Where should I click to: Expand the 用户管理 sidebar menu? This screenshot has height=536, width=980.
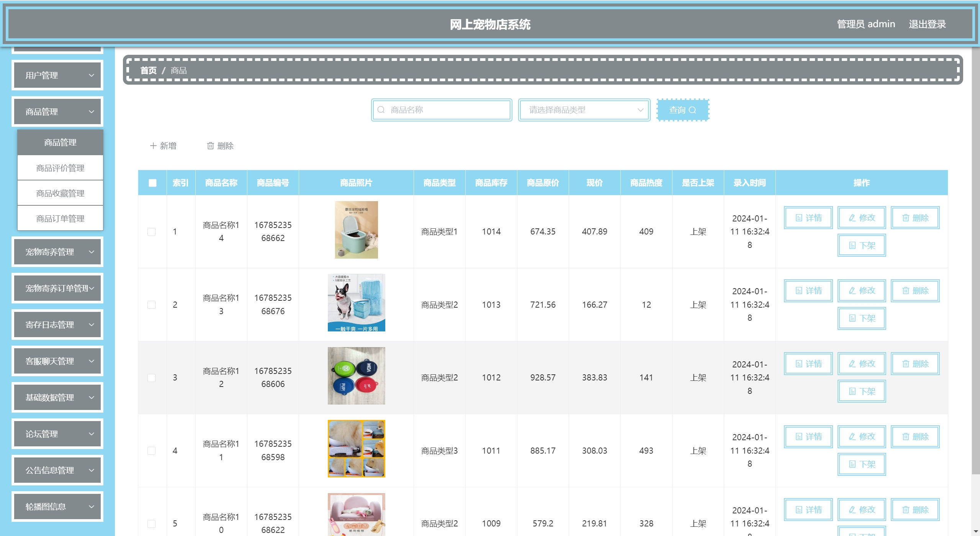[57, 75]
